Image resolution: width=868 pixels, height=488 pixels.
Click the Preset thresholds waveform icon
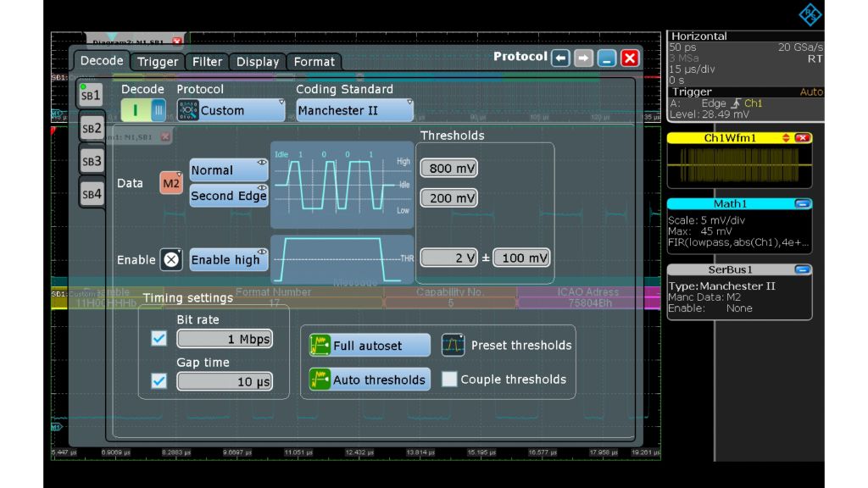coord(453,345)
